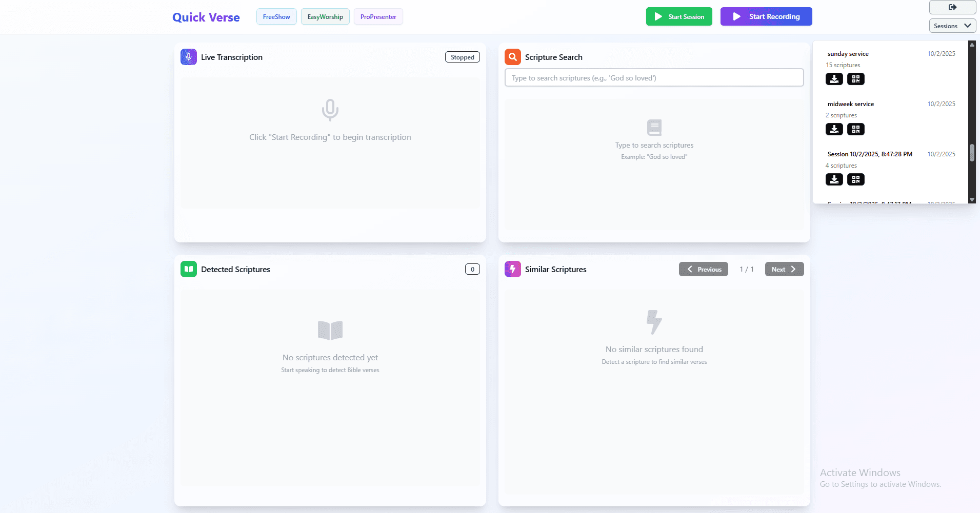
Task: Focus the scripture search text field
Action: click(654, 78)
